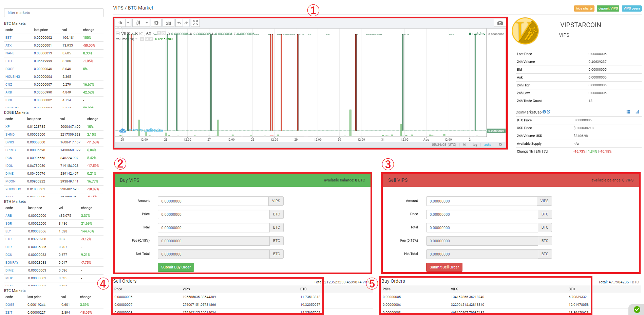Expand Volume (20) legend dropdown arrow
The width and height of the screenshot is (644, 315).
[137, 39]
